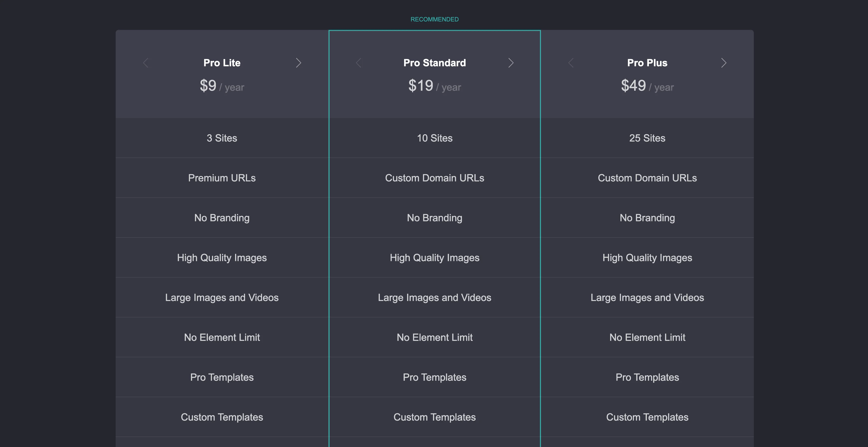868x447 pixels.
Task: Click the 10 Sites feature row
Action: pos(434,138)
